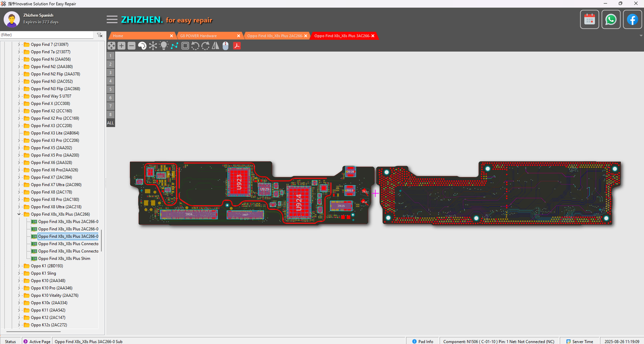Click the snowflake star-net toolbar icon
This screenshot has width=644, height=344.
(153, 46)
